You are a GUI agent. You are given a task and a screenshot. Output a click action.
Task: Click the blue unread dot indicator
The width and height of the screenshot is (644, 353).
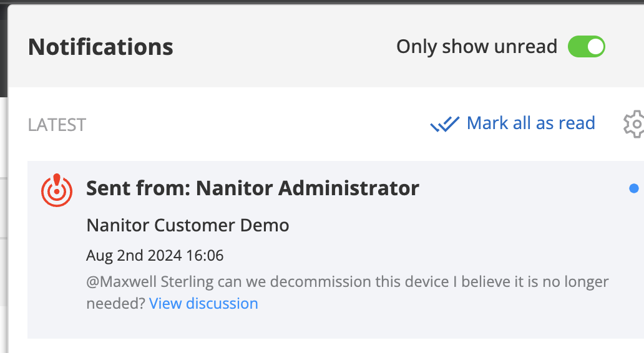633,188
